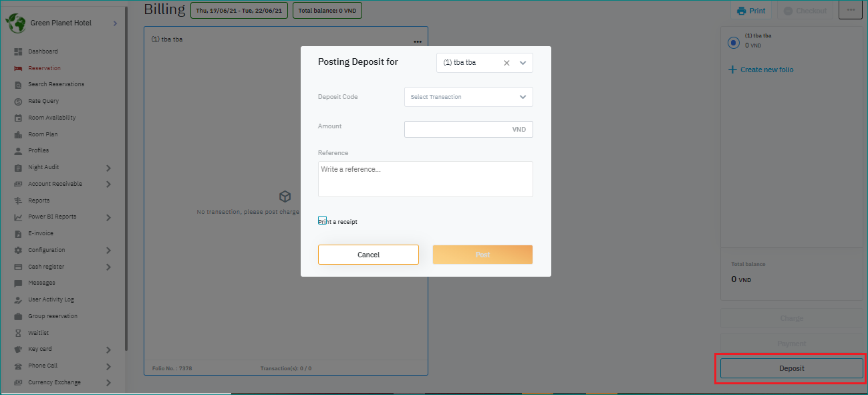Expand the Night Audit submenu arrow
868x395 pixels.
108,168
